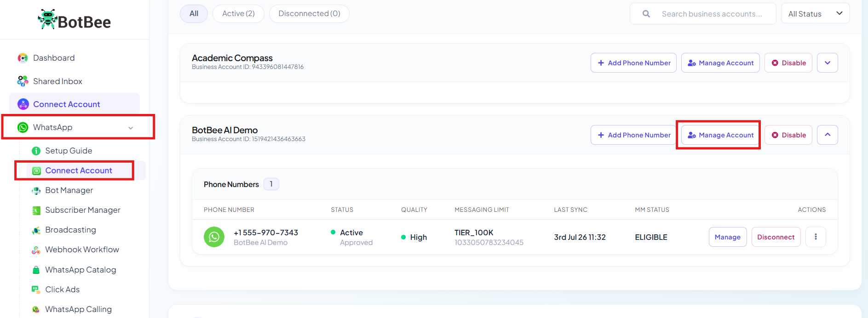Click the phone number +1 555-970-7343
This screenshot has width=868, height=318.
point(266,233)
